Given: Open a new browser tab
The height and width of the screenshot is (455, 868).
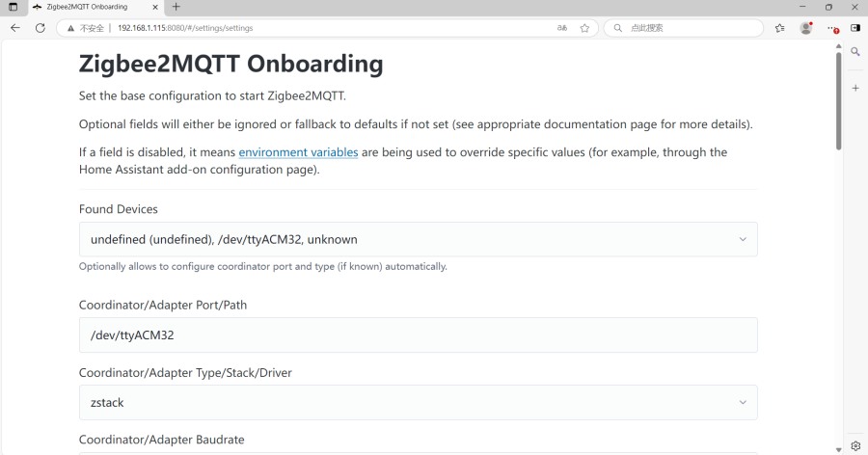Looking at the screenshot, I should 176,7.
